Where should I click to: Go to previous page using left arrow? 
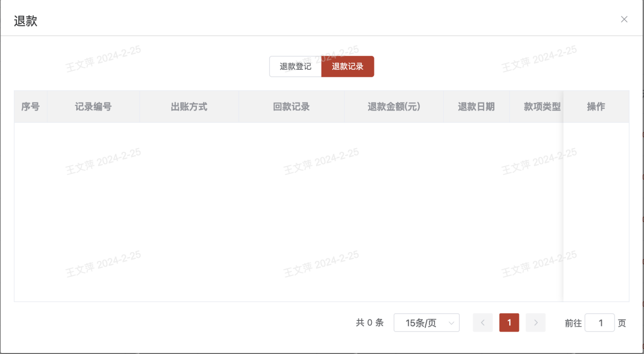[x=483, y=323]
